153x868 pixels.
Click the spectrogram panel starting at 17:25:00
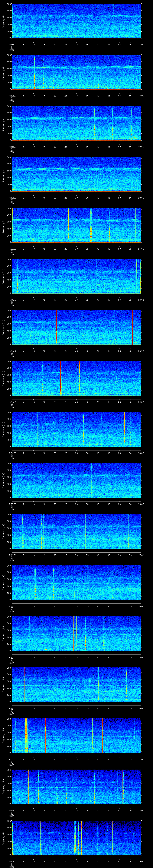(x=76, y=481)
